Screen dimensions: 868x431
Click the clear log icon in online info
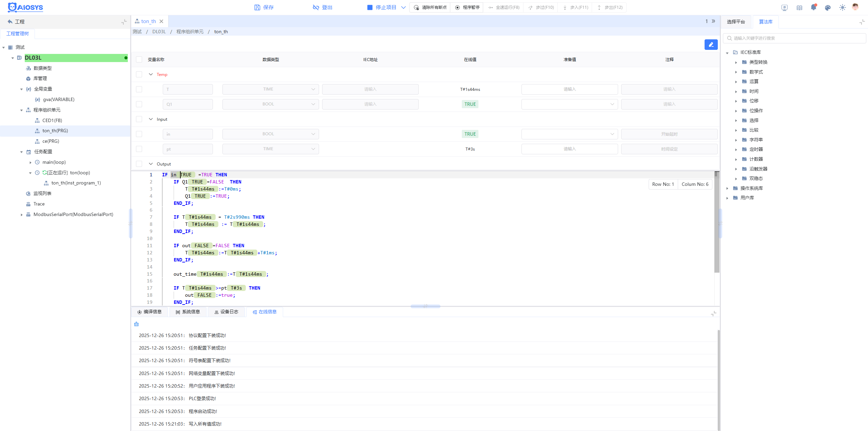136,324
